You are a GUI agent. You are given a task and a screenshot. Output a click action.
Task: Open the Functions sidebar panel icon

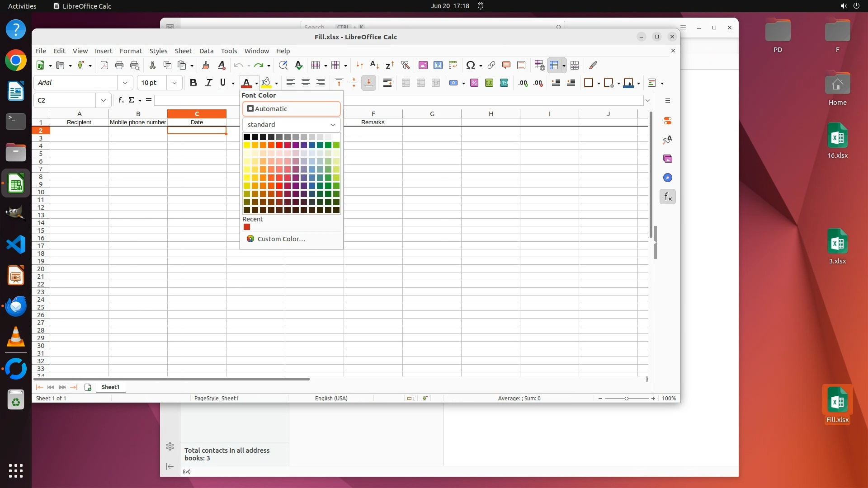(x=668, y=197)
